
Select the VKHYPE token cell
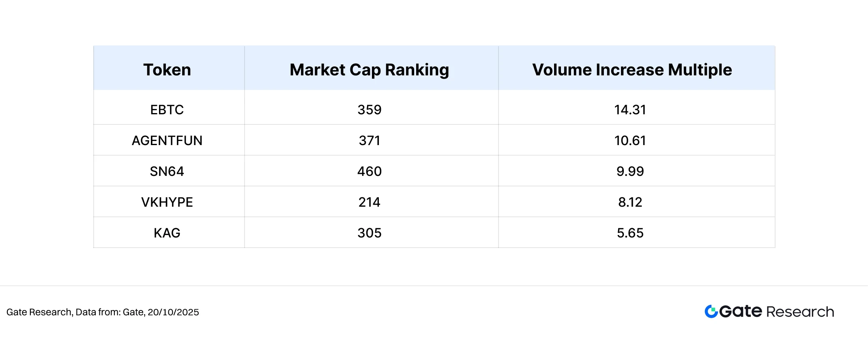click(x=167, y=202)
